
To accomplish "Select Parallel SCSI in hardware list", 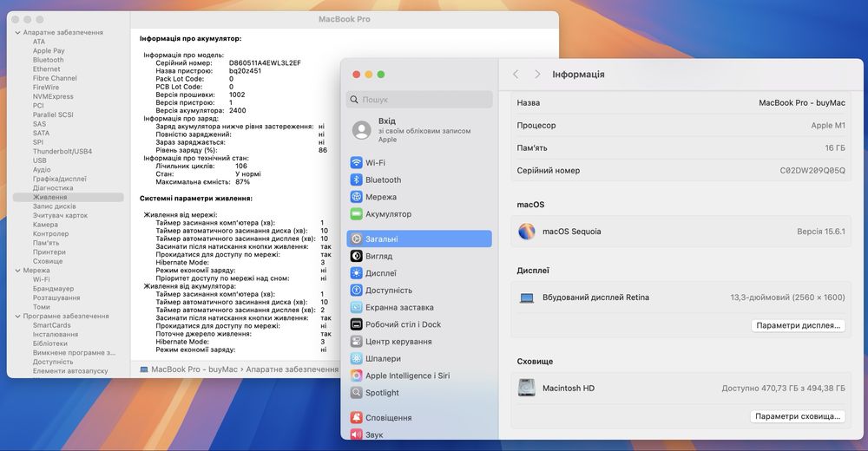I will (53, 114).
